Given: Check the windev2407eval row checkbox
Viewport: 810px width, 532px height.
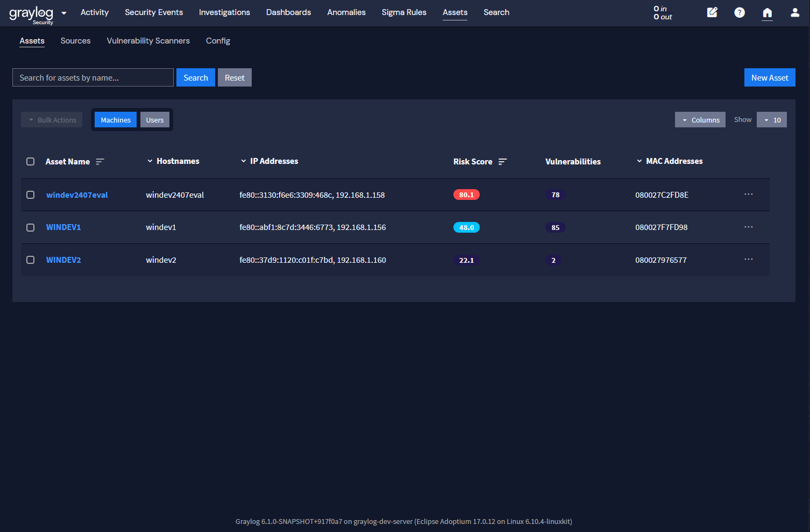Looking at the screenshot, I should pyautogui.click(x=31, y=195).
